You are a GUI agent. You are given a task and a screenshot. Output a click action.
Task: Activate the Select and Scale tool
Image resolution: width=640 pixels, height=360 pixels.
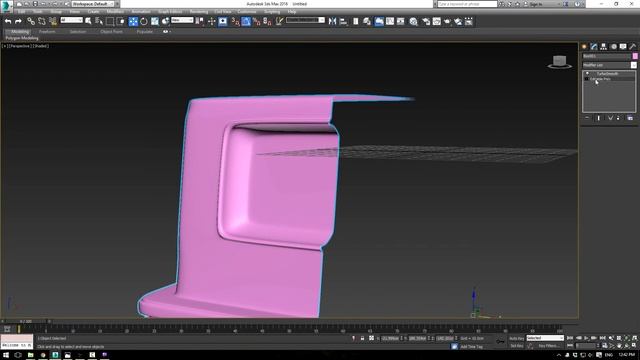(x=155, y=21)
